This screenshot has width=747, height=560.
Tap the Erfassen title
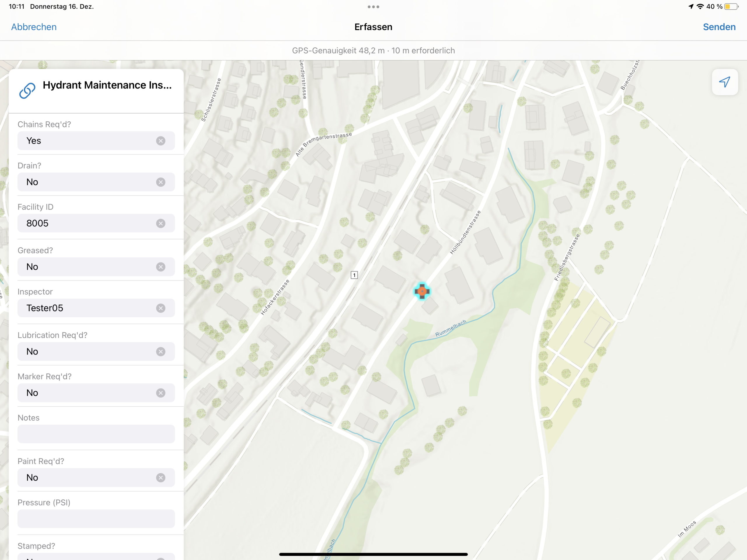click(x=373, y=27)
